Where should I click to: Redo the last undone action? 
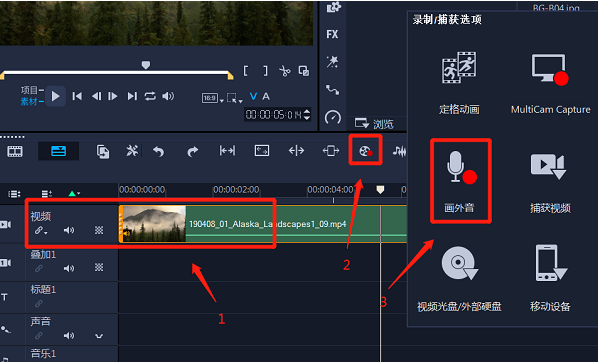click(193, 151)
